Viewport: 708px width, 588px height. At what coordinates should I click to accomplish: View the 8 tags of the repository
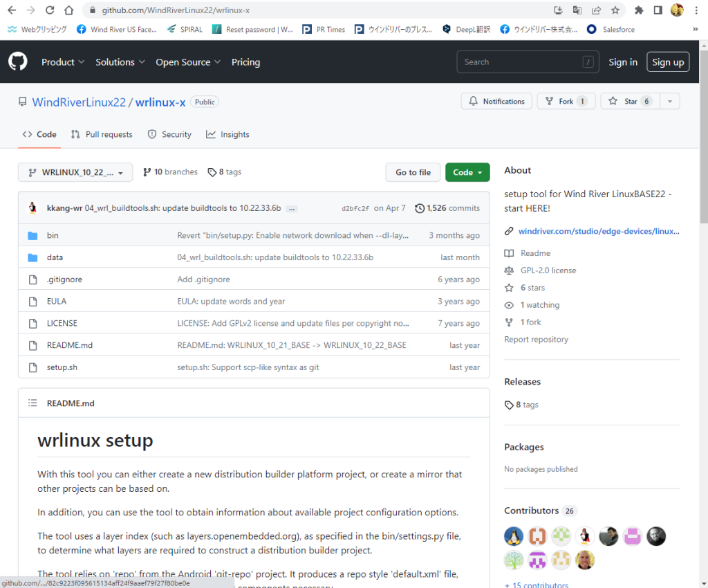(x=224, y=172)
